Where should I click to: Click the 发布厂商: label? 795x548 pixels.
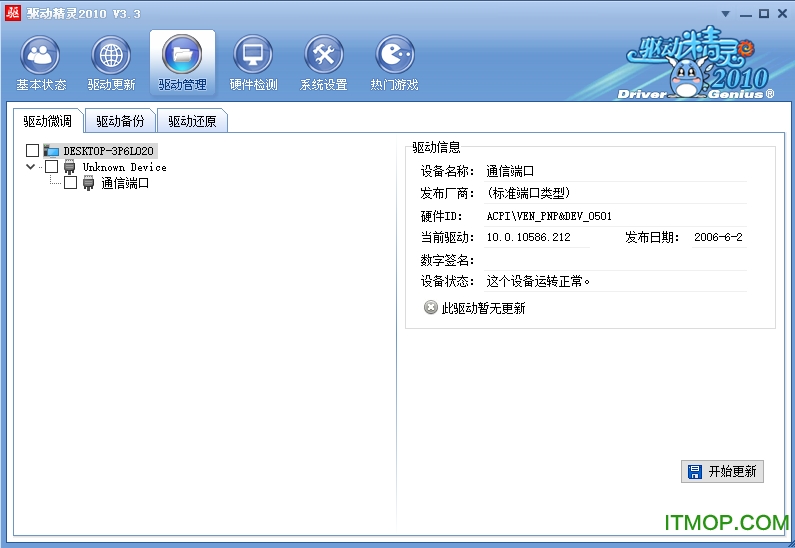click(x=448, y=193)
